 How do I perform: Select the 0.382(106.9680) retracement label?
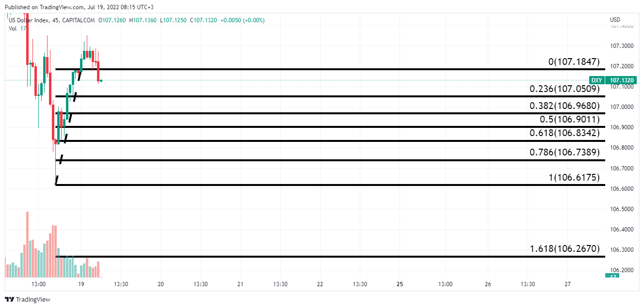pyautogui.click(x=564, y=106)
